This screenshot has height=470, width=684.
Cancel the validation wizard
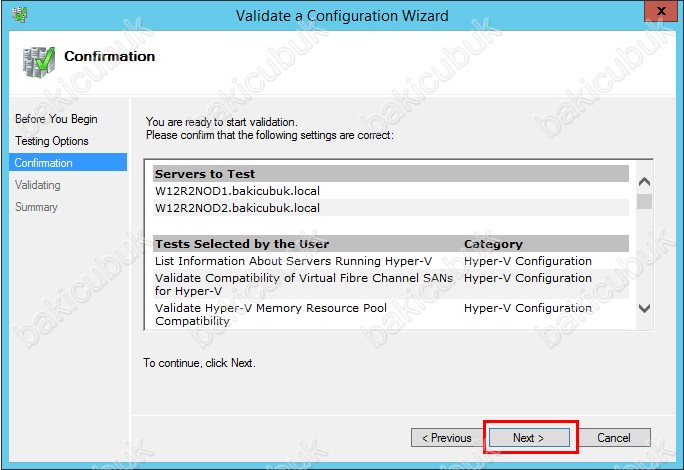tap(614, 438)
